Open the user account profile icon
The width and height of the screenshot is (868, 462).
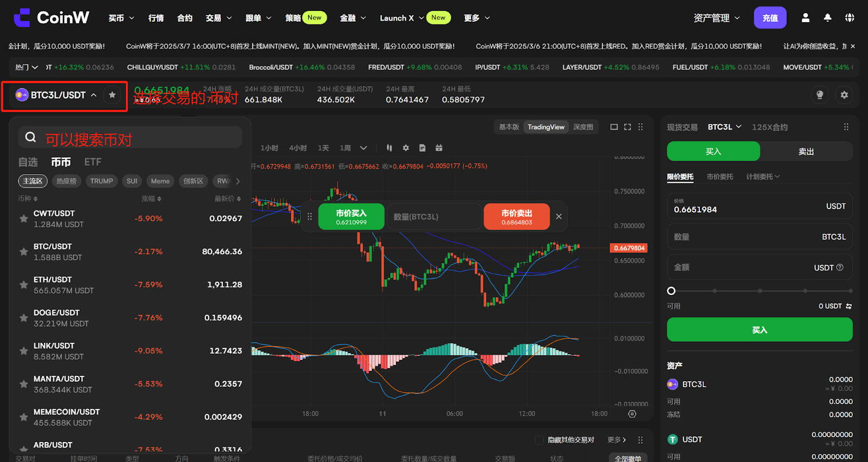click(x=806, y=18)
